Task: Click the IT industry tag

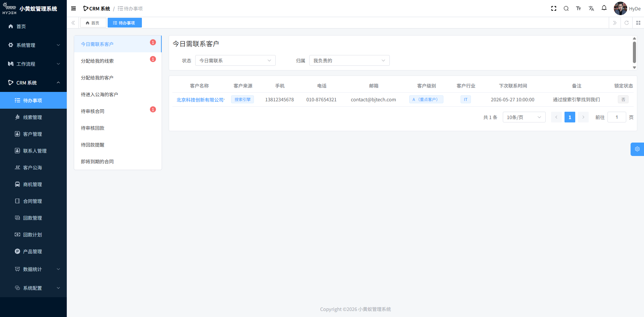Action: click(x=466, y=99)
